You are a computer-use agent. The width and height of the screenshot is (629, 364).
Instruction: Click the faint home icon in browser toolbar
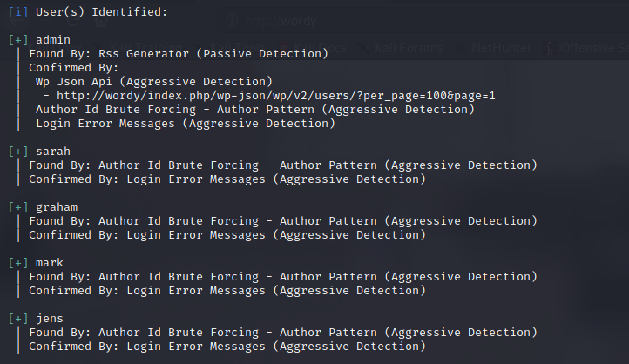(101, 20)
